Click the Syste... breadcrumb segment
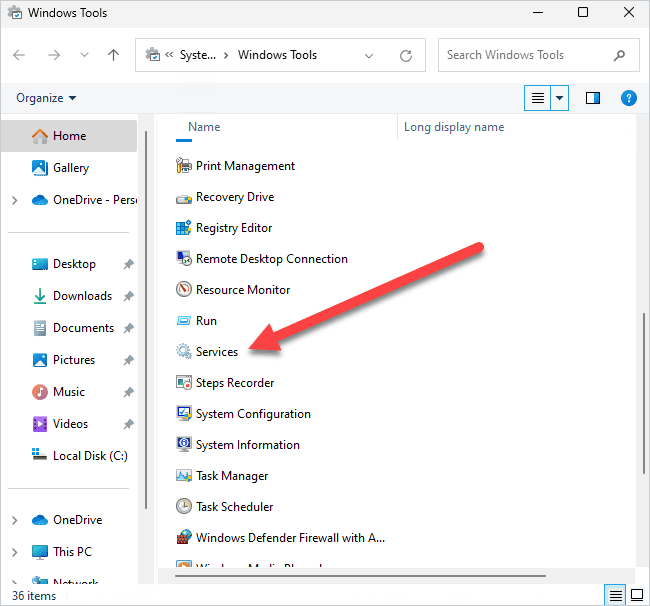This screenshot has height=606, width=650. 198,55
